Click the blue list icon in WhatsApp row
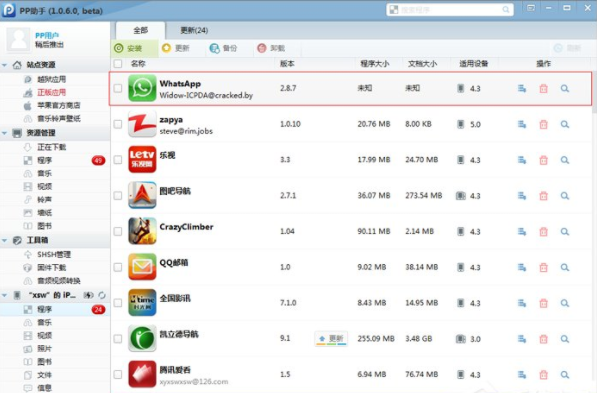 522,88
